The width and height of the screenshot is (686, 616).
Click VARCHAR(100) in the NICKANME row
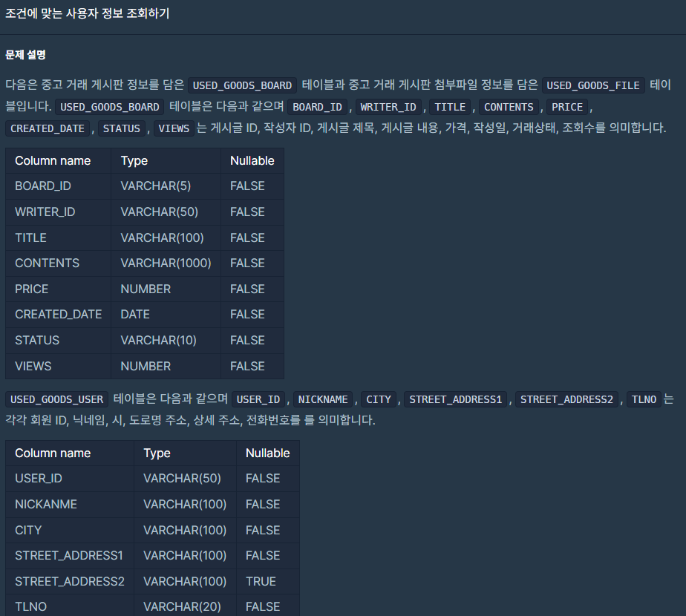[185, 505]
